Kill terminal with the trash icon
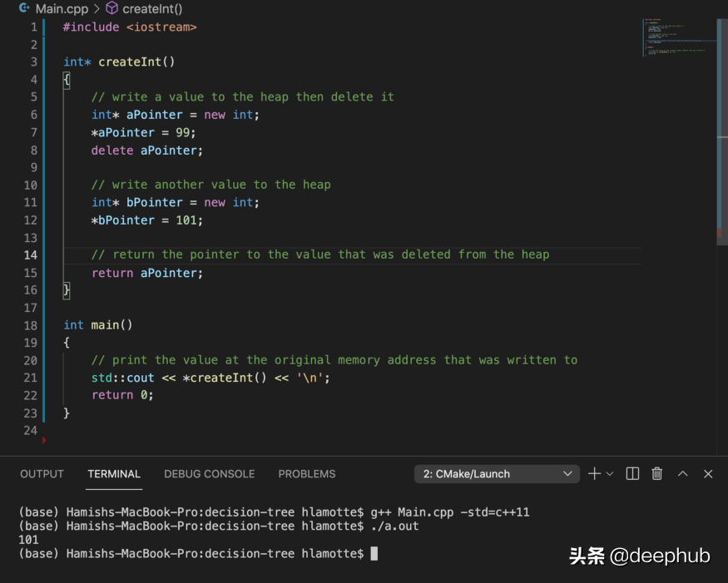728x583 pixels. click(657, 474)
